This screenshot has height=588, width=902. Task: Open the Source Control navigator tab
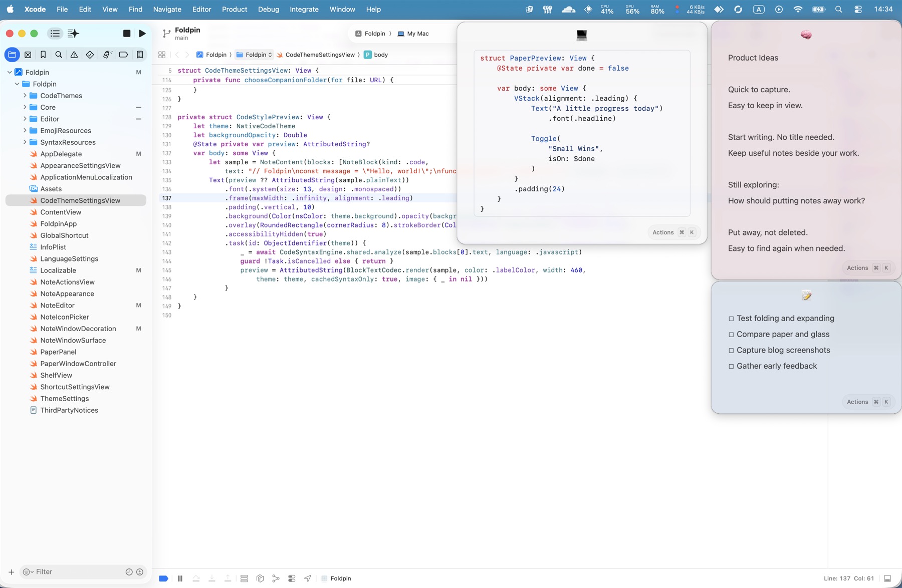pyautogui.click(x=28, y=55)
